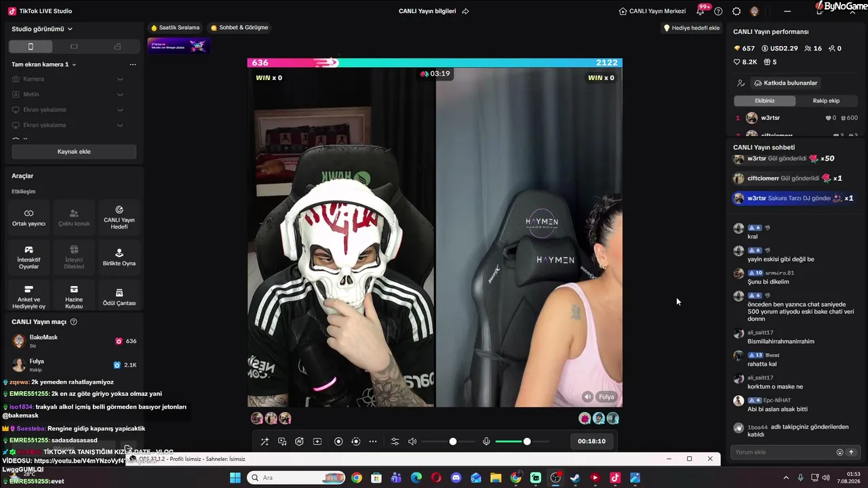This screenshot has width=868, height=488.
Task: Click the record button icon
Action: click(338, 441)
